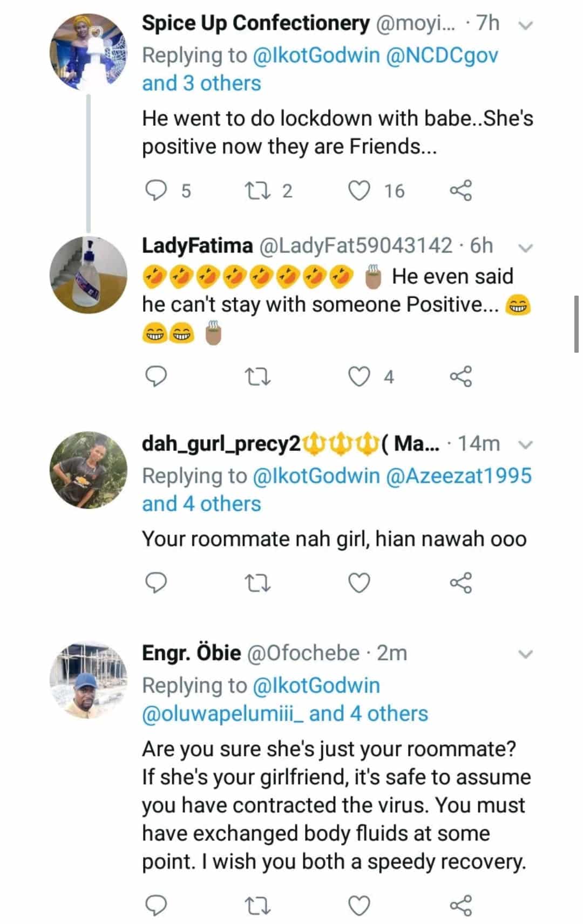This screenshot has width=583, height=924.
Task: Share the dah_gurl_precy2 tweet
Action: (460, 583)
